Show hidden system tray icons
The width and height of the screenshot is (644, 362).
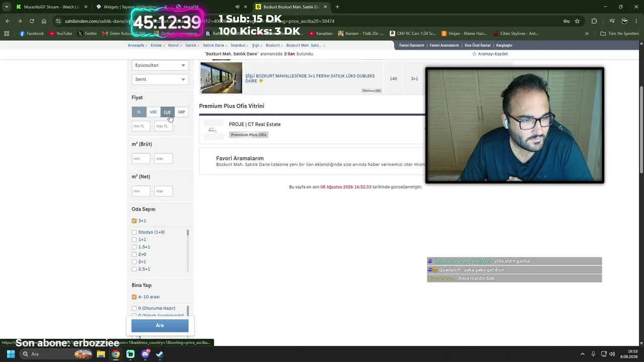click(583, 354)
